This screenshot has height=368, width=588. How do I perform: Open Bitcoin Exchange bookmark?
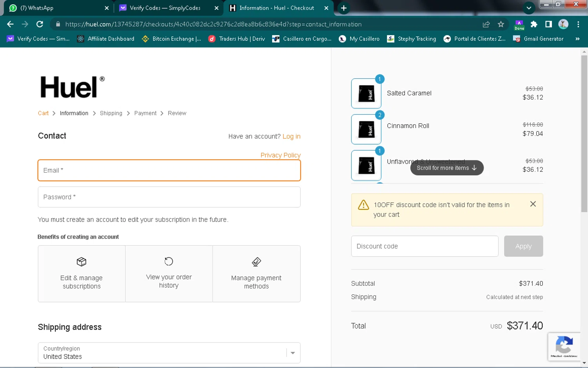[172, 39]
